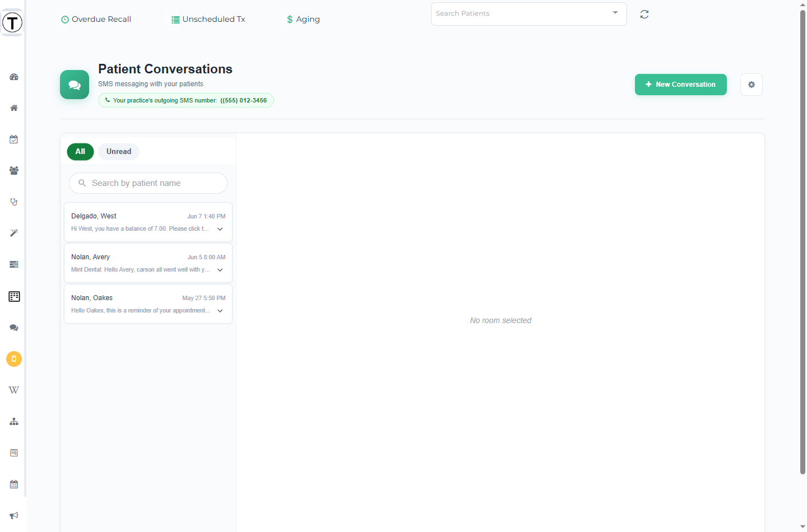Click the 'May 27 5:50 PM' timestamp
Screen dimensions: 807x532
[x=204, y=298]
